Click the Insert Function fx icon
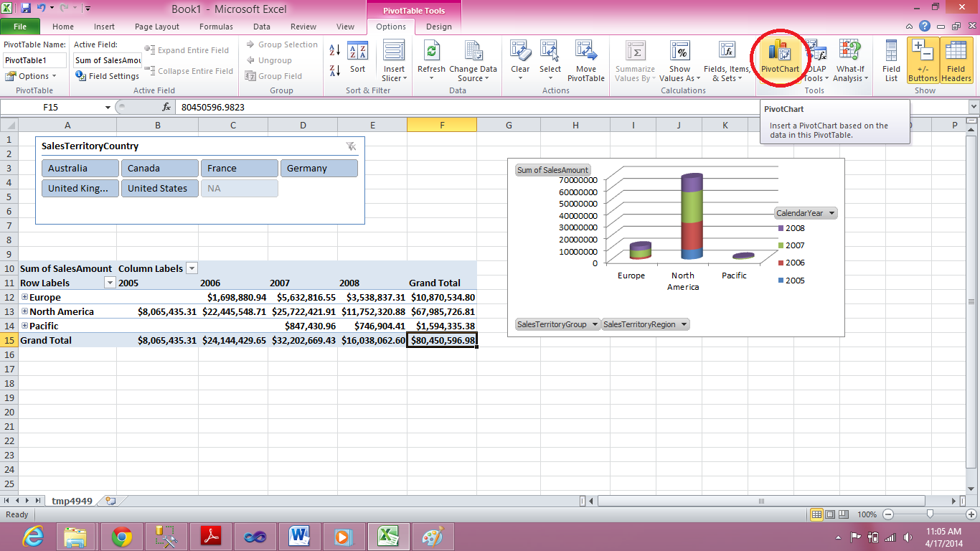Image resolution: width=980 pixels, height=551 pixels. [166, 107]
